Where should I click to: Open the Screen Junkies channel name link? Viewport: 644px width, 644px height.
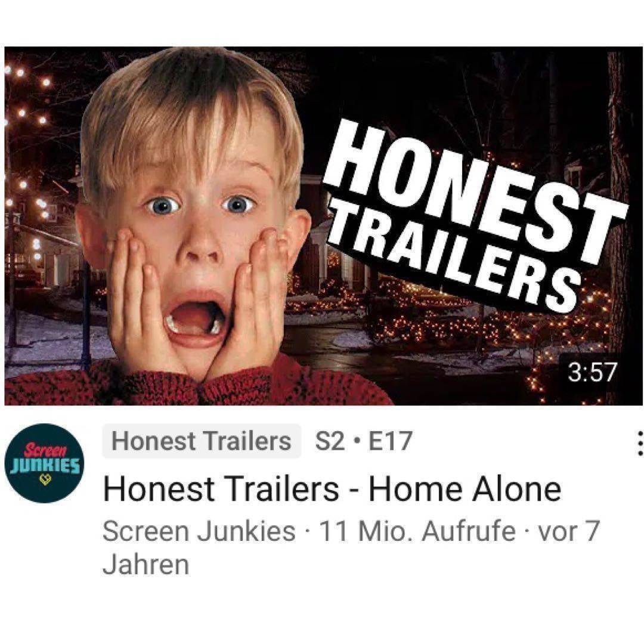click(x=199, y=531)
